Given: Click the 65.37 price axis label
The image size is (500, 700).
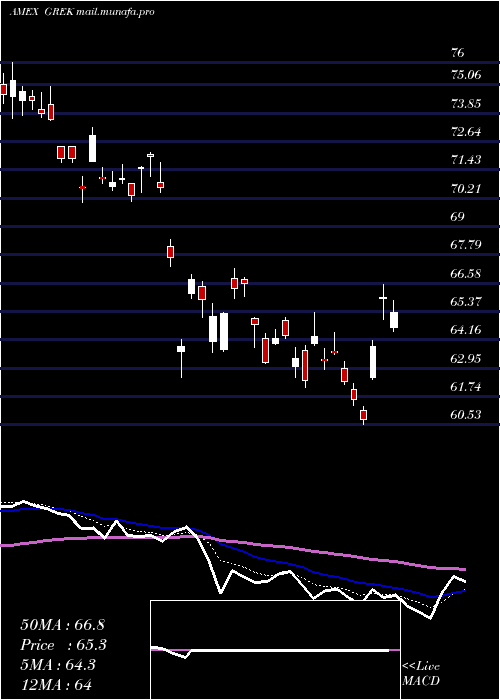Looking at the screenshot, I should pyautogui.click(x=466, y=302).
